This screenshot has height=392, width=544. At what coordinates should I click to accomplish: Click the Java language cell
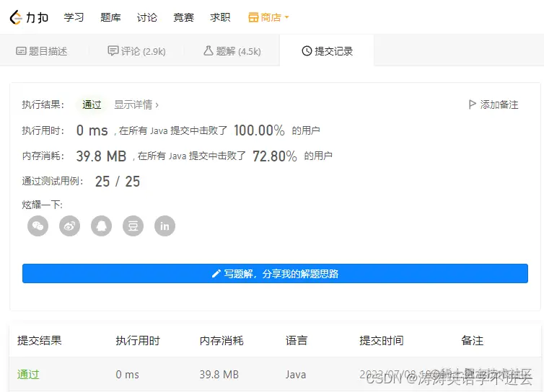pyautogui.click(x=296, y=374)
